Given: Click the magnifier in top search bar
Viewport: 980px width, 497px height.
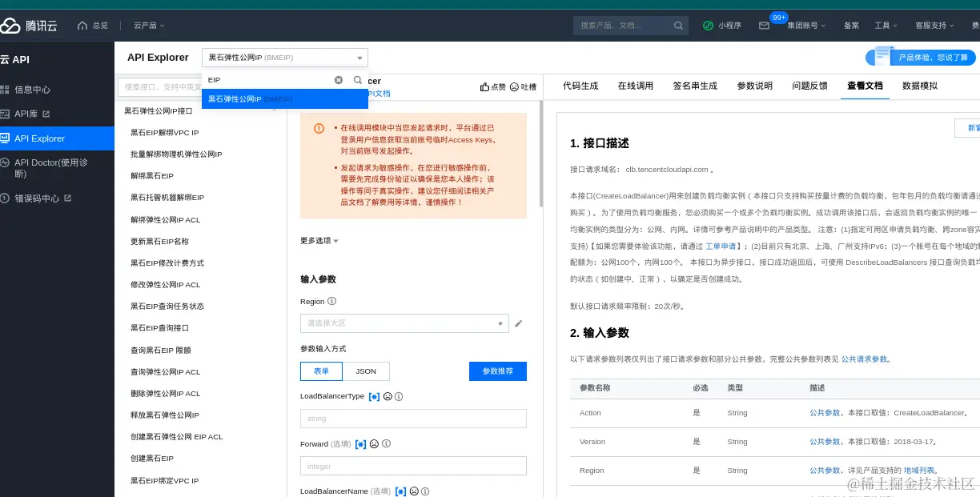Looking at the screenshot, I should (678, 26).
